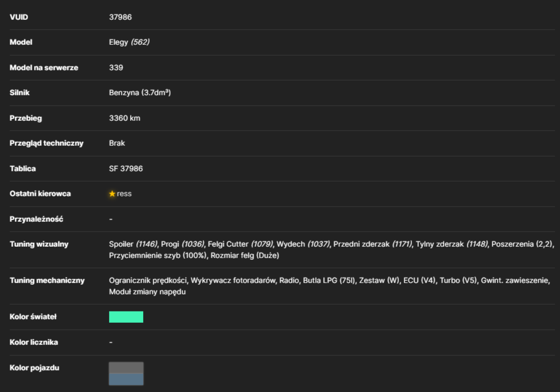Click the gray upper Kolor pojazdu swatch
Viewport: 560px width, 392px height.
click(126, 368)
